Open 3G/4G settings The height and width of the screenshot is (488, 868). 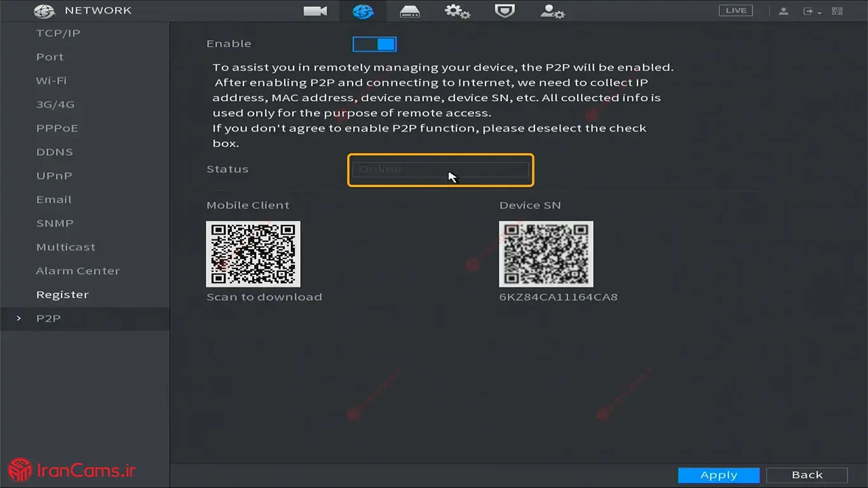(x=55, y=104)
